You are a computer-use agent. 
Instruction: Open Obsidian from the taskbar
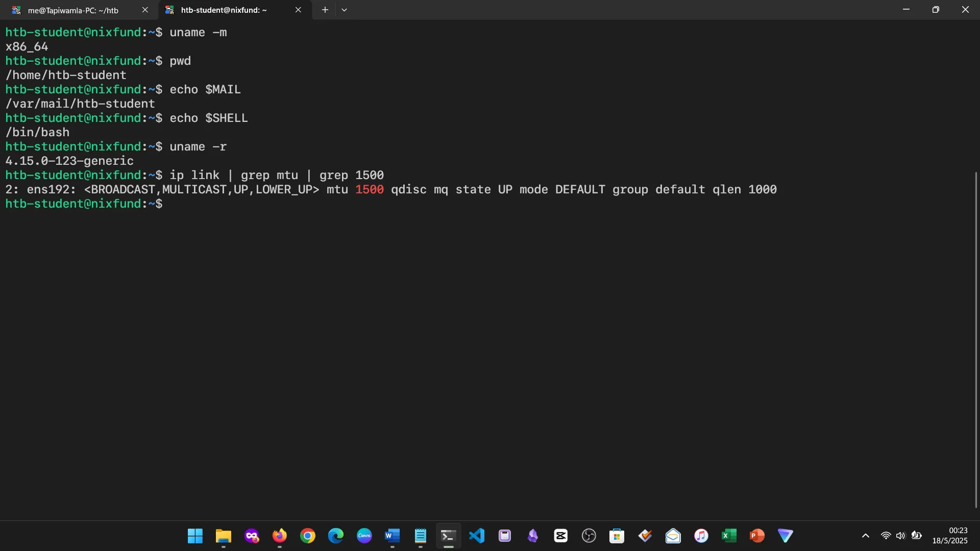pyautogui.click(x=533, y=536)
